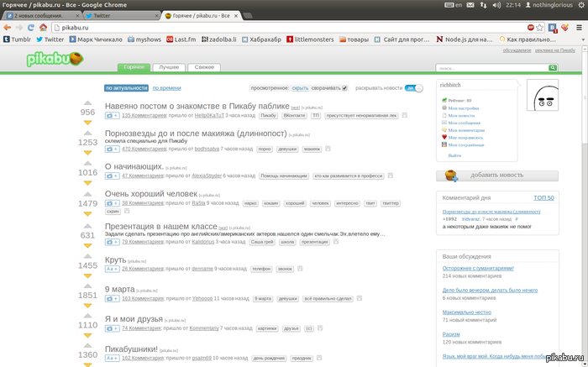Toggle the 'раскрывать новости' switch

click(x=414, y=87)
